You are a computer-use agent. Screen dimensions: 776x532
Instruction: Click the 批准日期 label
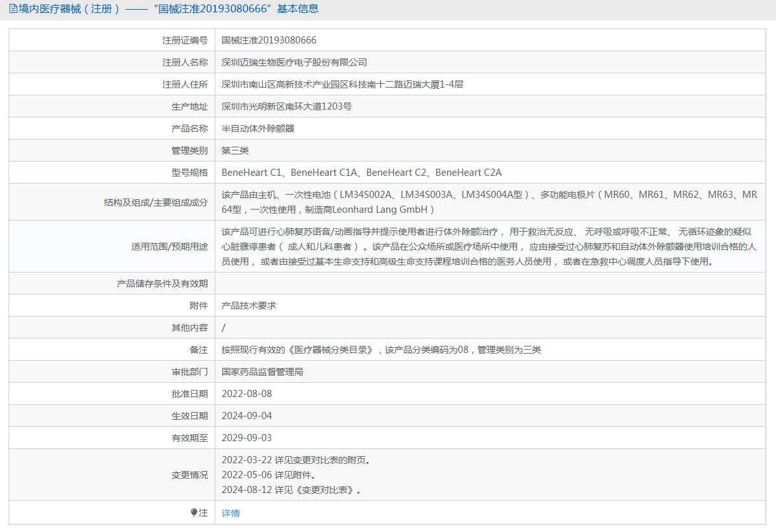click(x=189, y=394)
